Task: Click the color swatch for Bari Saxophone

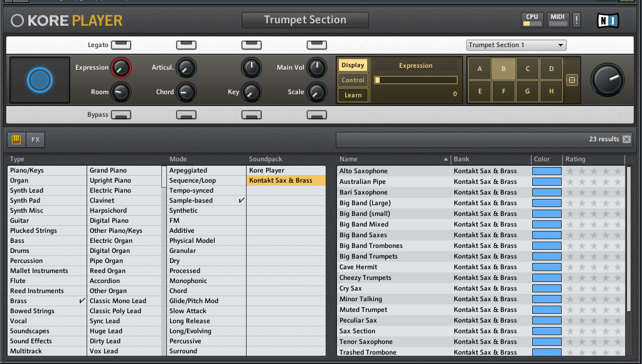Action: click(547, 193)
